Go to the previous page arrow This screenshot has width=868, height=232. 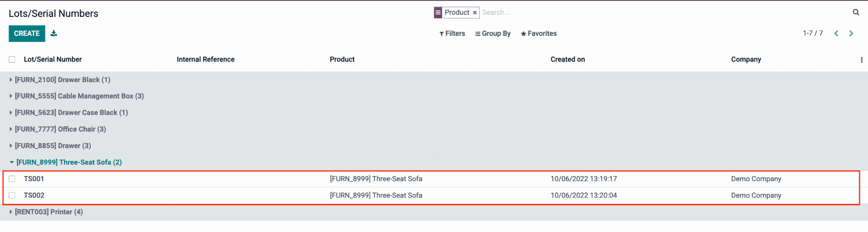click(x=836, y=33)
